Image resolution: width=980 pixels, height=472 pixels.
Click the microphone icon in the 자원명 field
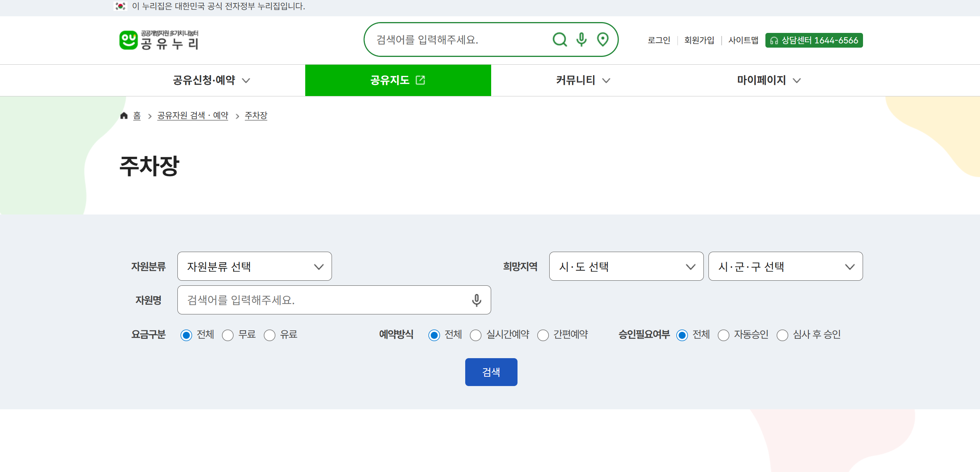coord(476,300)
